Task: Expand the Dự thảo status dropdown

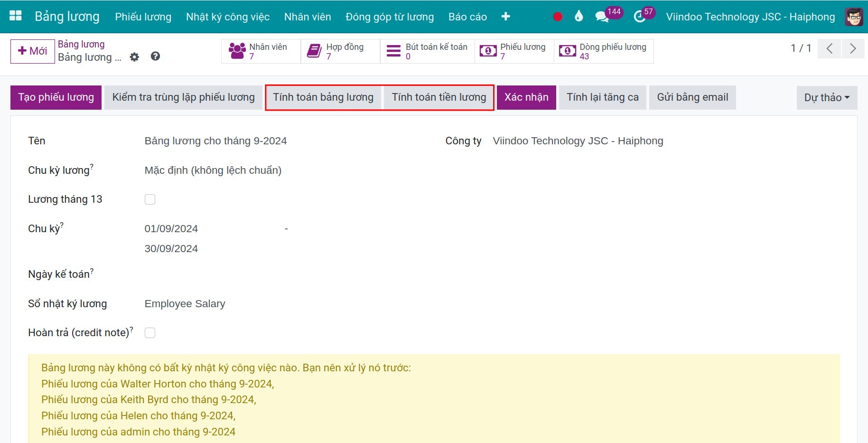Action: coord(827,97)
